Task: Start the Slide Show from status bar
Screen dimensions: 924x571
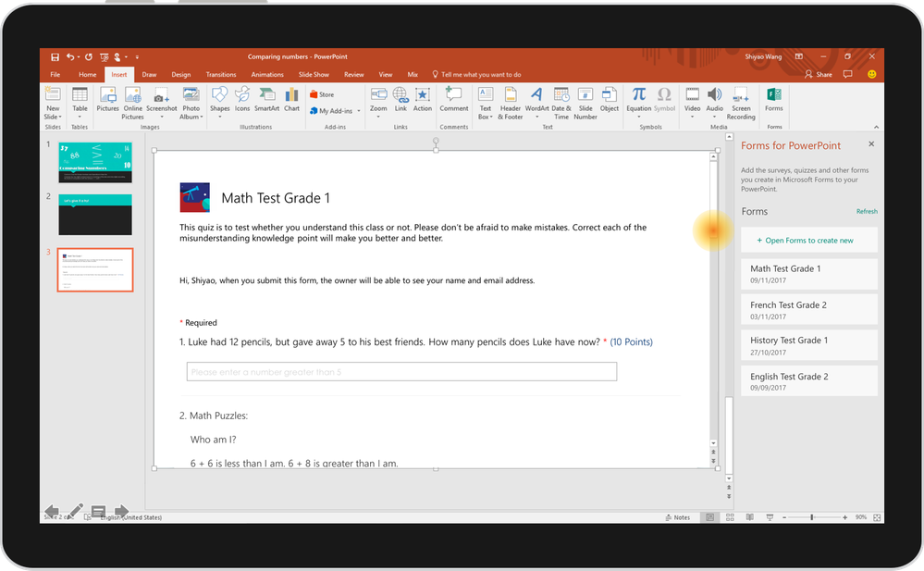Action: click(770, 517)
